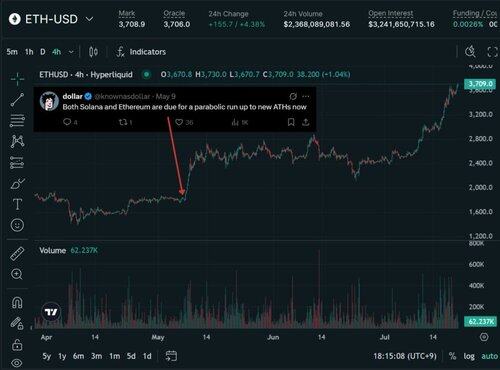The height and width of the screenshot is (370, 500).
Task: Click the reply icon on the tweet
Action: [x=67, y=122]
